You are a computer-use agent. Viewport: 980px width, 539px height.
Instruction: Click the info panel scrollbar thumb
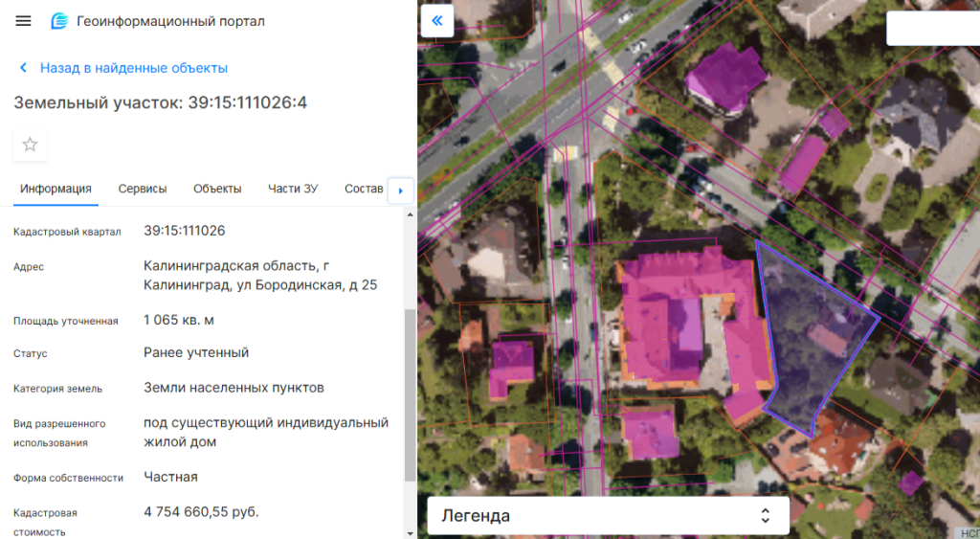coord(411,393)
